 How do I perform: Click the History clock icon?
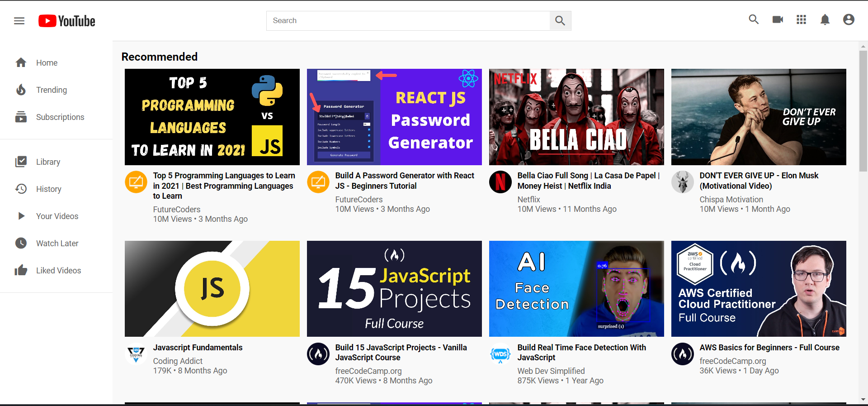(x=21, y=189)
